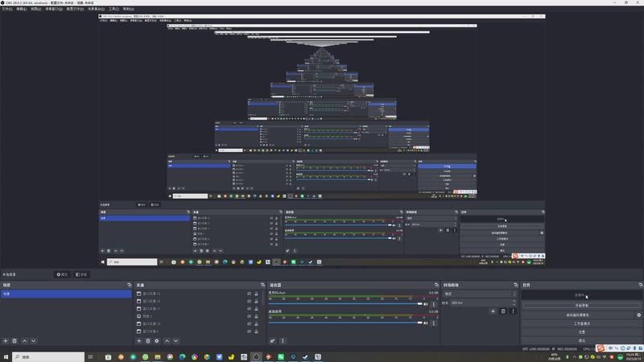Move selected source up in the list
This screenshot has height=362, width=644.
pyautogui.click(x=167, y=340)
